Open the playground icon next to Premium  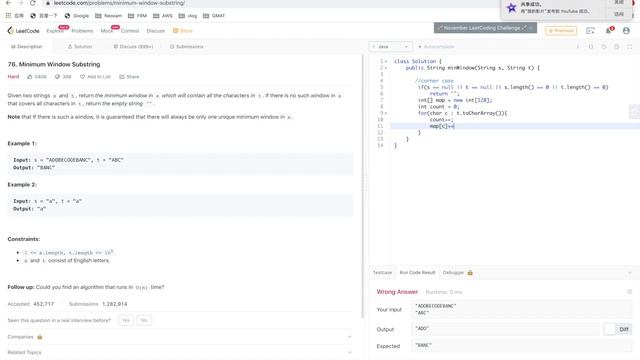click(590, 31)
